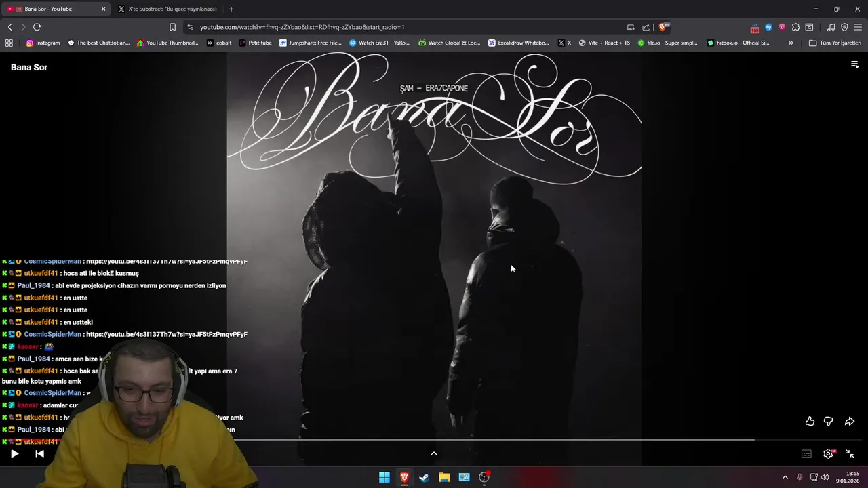
Task: Show hidden system tray icons
Action: 785,477
